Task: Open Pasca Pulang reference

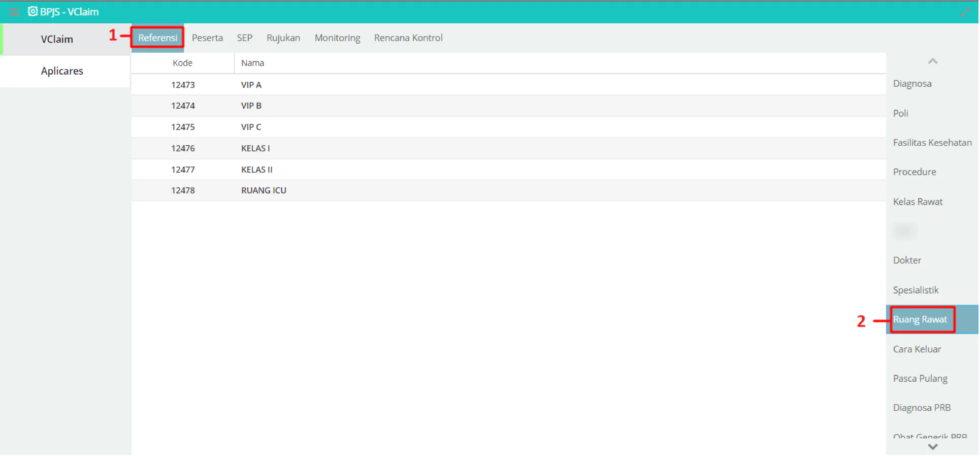Action: coord(920,378)
